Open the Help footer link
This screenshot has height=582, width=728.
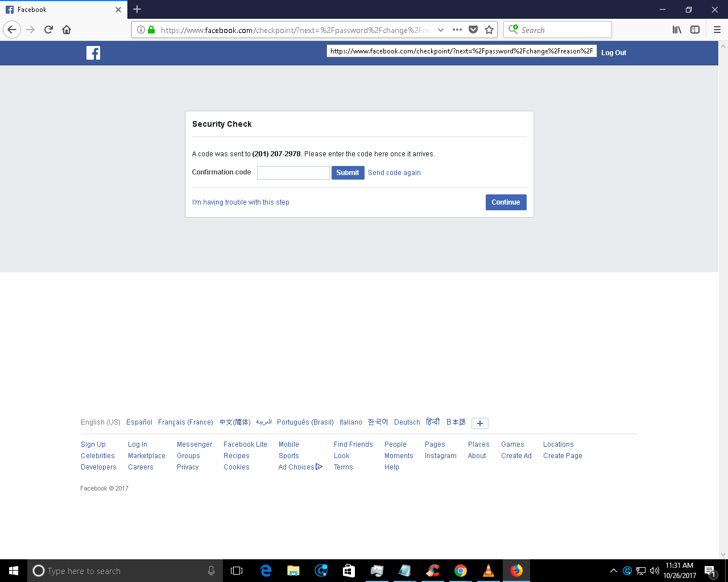(x=392, y=467)
